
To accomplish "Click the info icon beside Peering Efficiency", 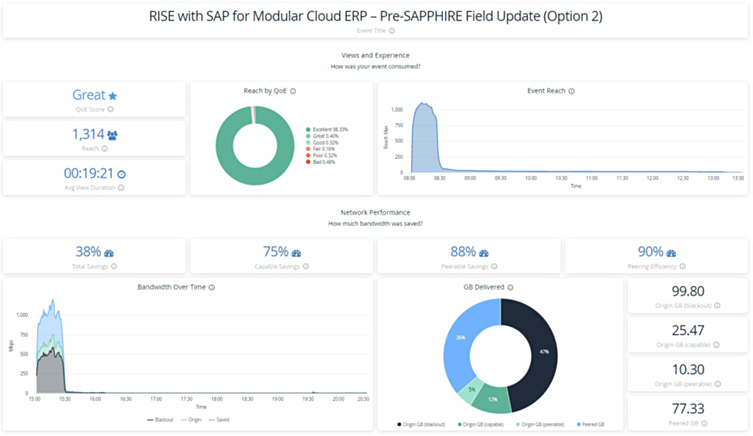I will tap(682, 266).
